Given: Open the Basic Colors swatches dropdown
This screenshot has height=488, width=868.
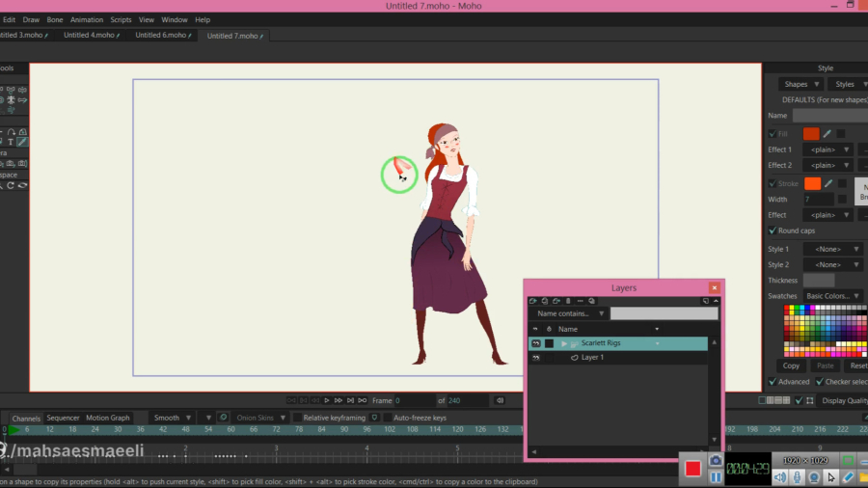Looking at the screenshot, I should point(833,296).
